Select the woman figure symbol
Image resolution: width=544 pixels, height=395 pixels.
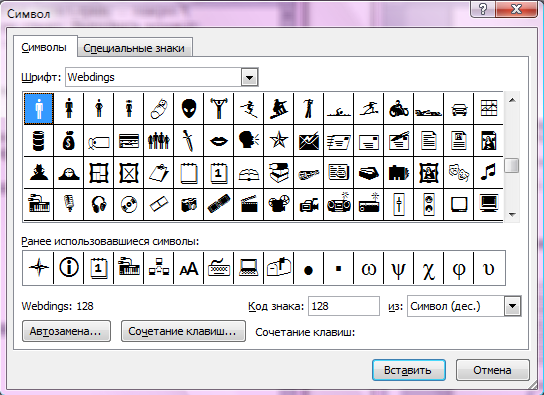69,109
